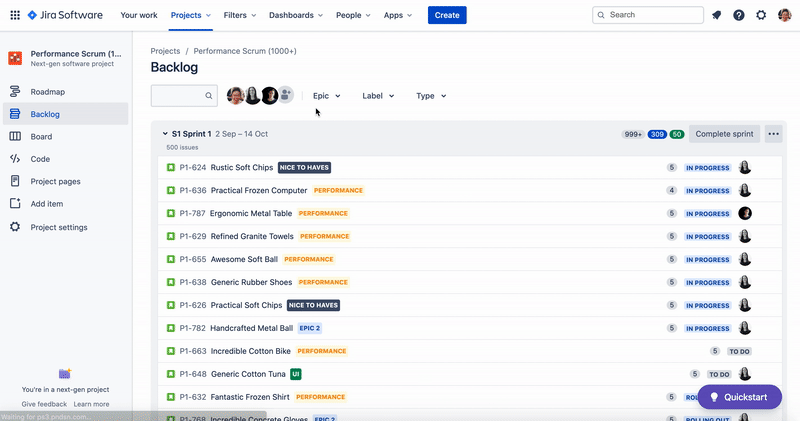Image resolution: width=800 pixels, height=421 pixels.
Task: Click Performance Scrum (1000+) breadcrumb
Action: pos(245,51)
